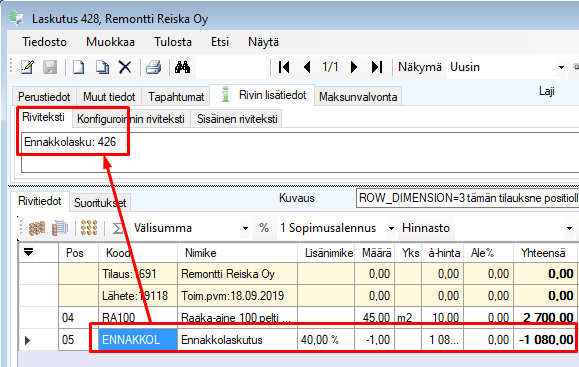Viewport: 579px width, 367px height.
Task: Open the Tulosta menu
Action: point(173,42)
